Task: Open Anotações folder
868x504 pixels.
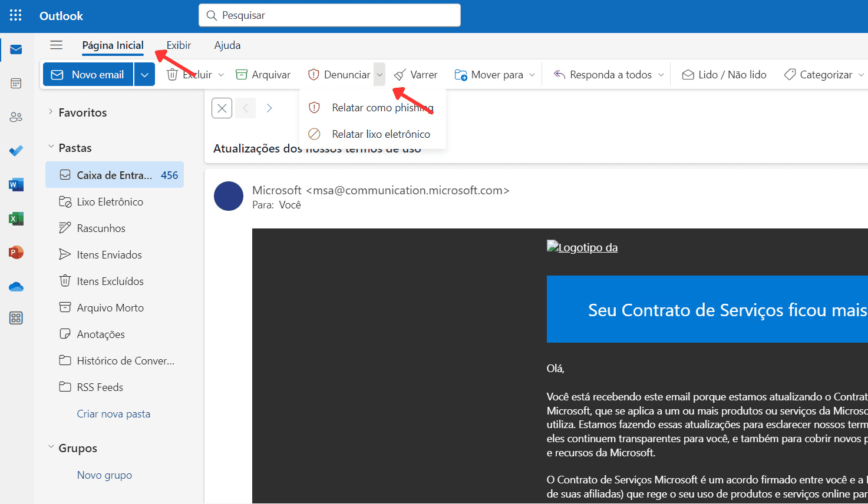Action: click(114, 334)
